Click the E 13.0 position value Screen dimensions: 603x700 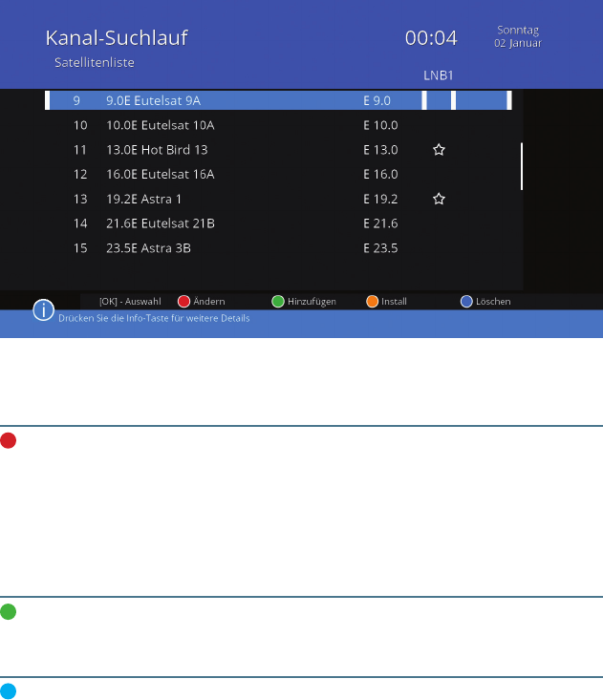coord(380,150)
